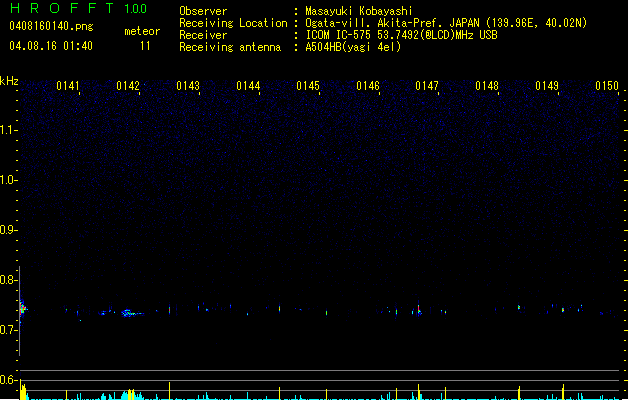The image size is (629, 400).
Task: Select the Ogata-vill. Akita-Pref. JAPAN location text
Action: (x=446, y=23)
